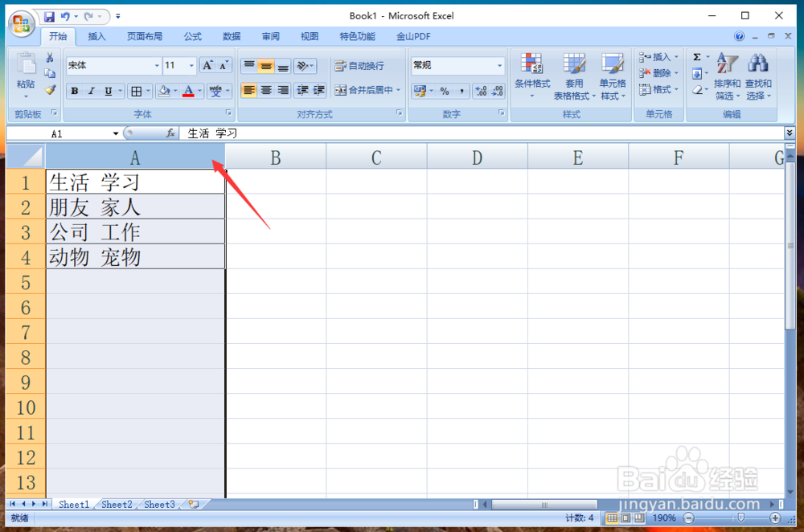Increase font size with large A icon
Viewport: 804px width, 532px height.
[207, 65]
